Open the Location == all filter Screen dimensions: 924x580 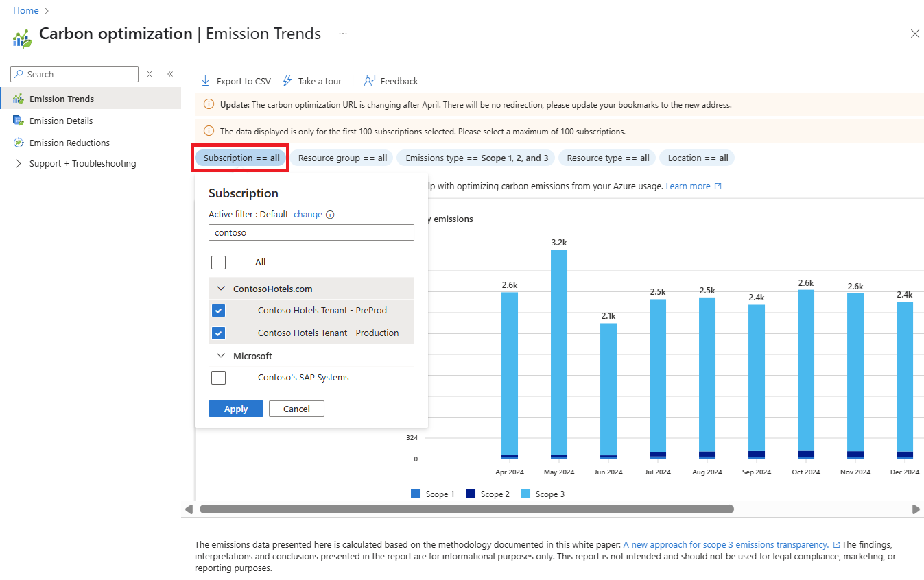pos(698,158)
